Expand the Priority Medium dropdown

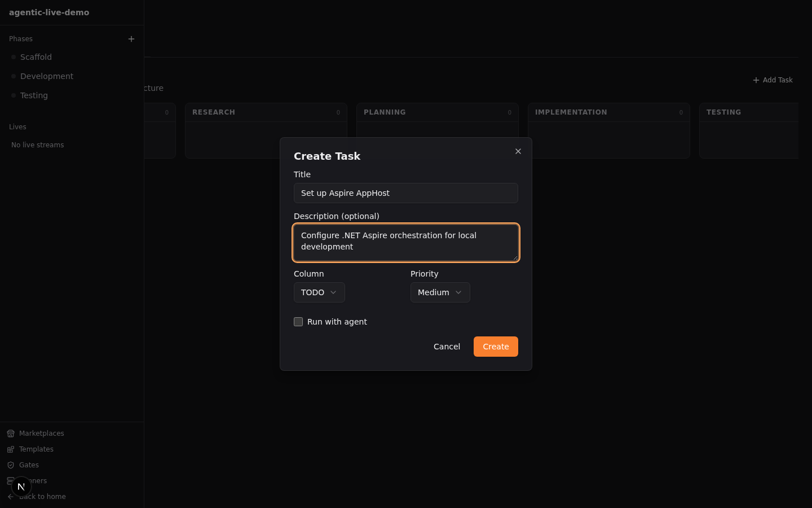point(440,292)
